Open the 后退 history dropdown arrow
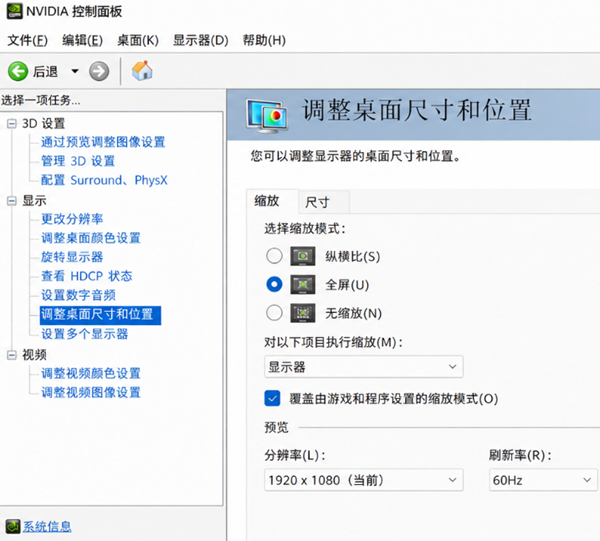Screen dimensions: 600x541 75,71
